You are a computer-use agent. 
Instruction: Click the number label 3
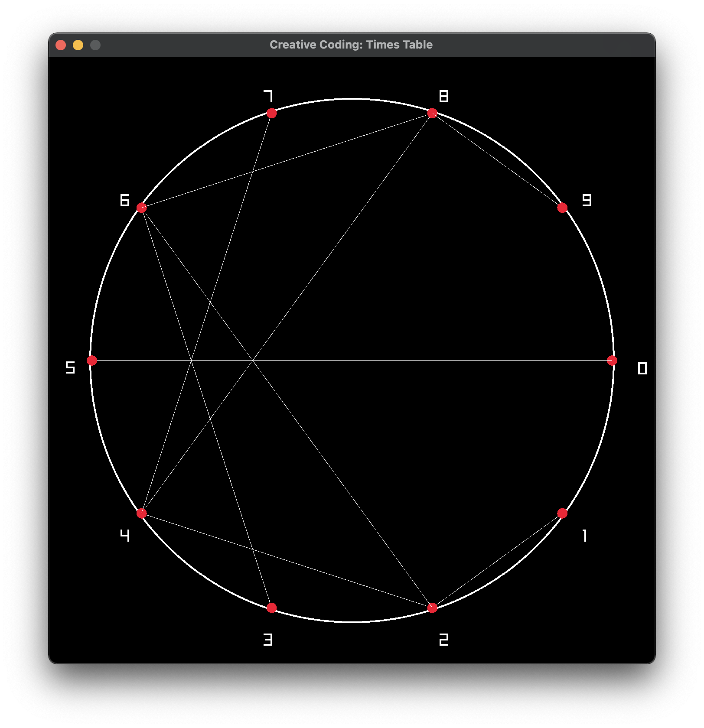pos(268,640)
